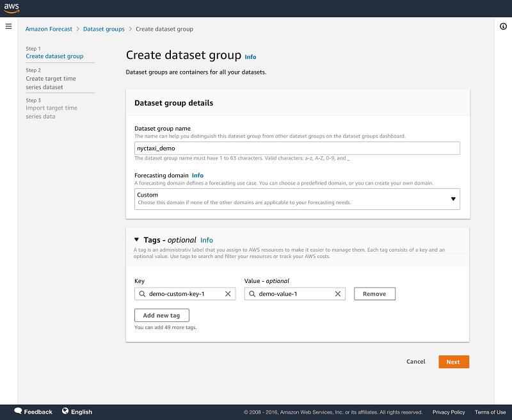Click the globe language icon
The image size is (512, 420).
(65, 411)
